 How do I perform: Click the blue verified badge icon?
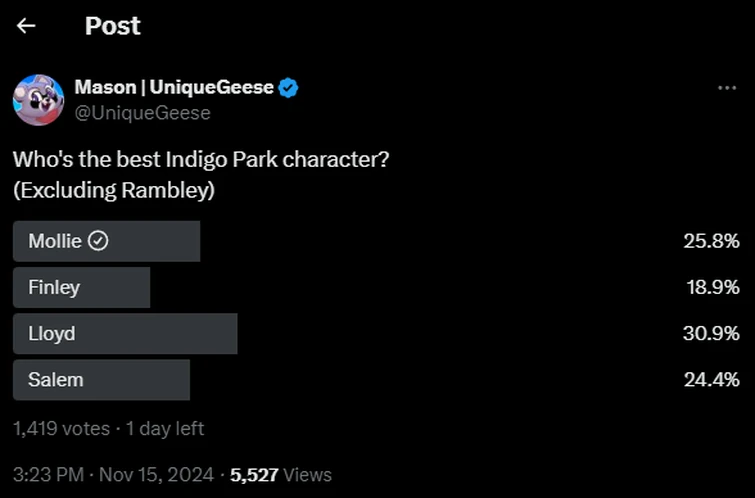click(288, 88)
